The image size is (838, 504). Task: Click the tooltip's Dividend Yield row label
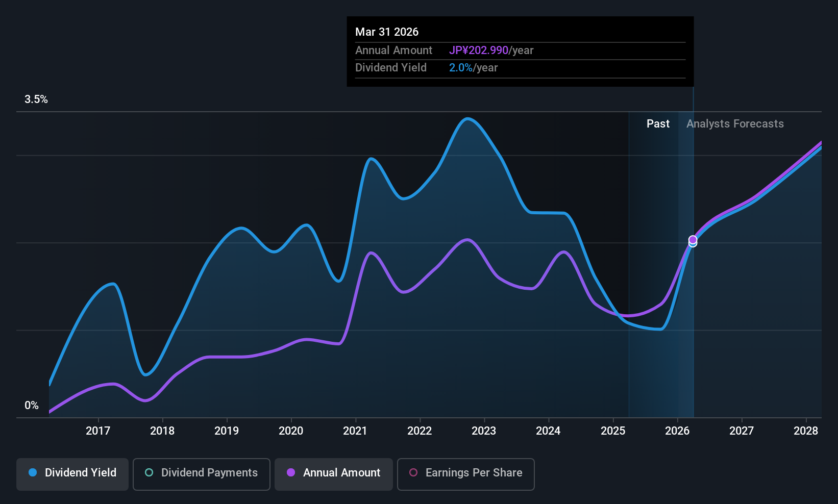point(391,68)
